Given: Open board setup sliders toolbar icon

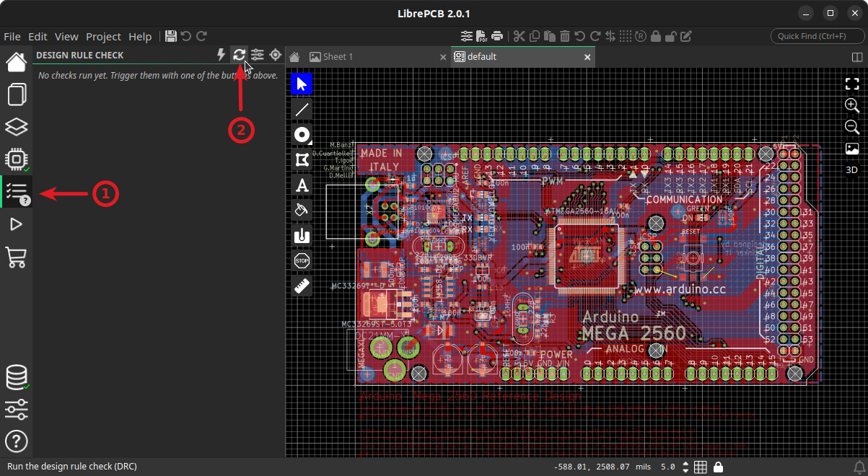Looking at the screenshot, I should click(x=467, y=36).
